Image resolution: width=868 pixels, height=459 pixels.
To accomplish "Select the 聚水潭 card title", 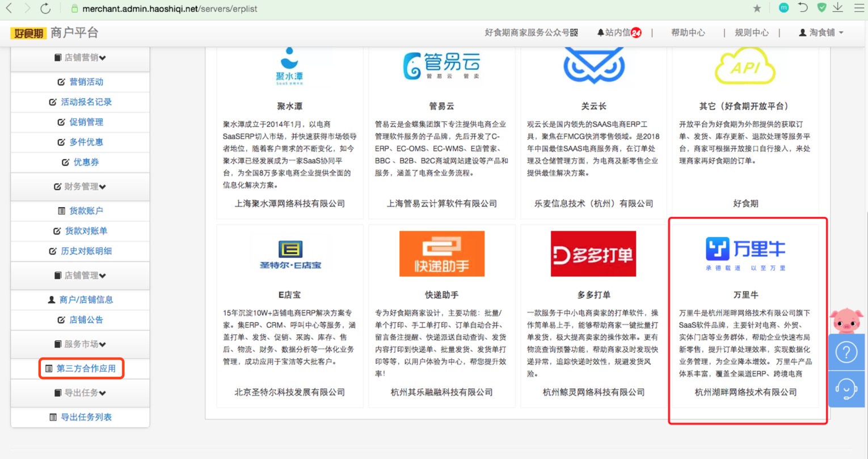I will coord(289,106).
